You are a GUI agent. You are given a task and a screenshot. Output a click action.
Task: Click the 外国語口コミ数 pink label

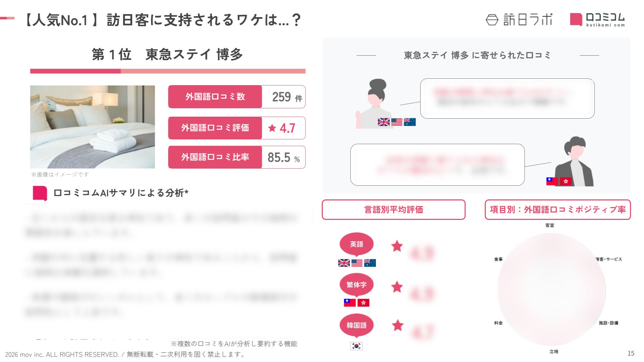(x=215, y=97)
